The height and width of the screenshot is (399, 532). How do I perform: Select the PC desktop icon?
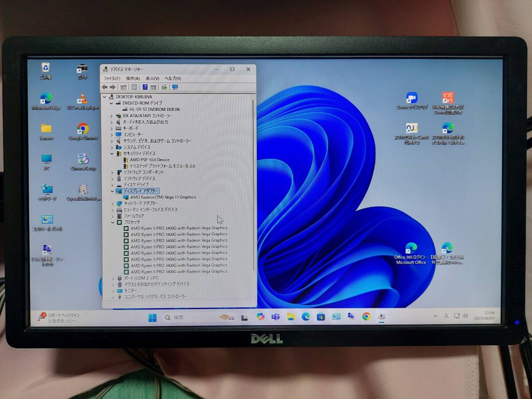47,162
